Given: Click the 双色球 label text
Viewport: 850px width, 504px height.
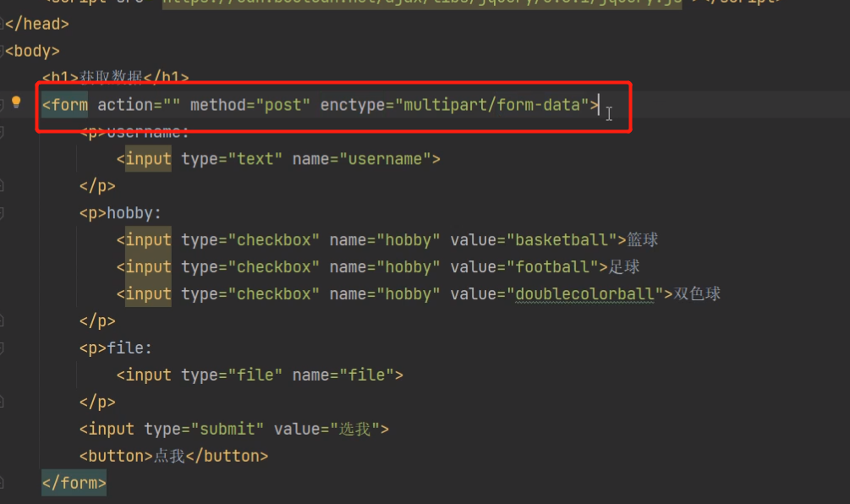Looking at the screenshot, I should [697, 293].
